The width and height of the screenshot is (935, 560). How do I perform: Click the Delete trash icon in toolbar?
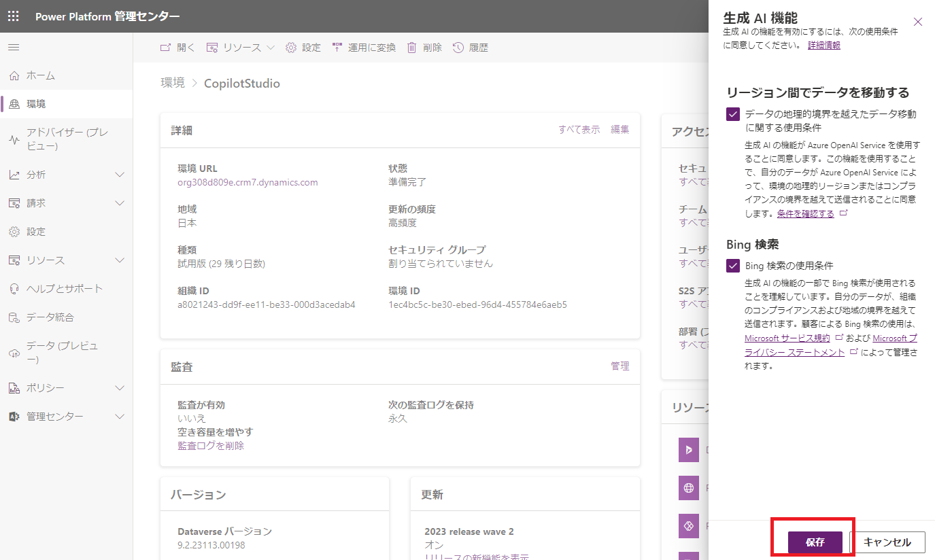pyautogui.click(x=412, y=48)
